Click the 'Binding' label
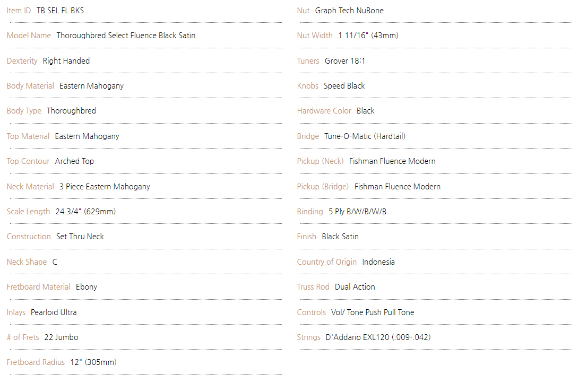Image resolution: width=587 pixels, height=392 pixels. click(x=310, y=212)
